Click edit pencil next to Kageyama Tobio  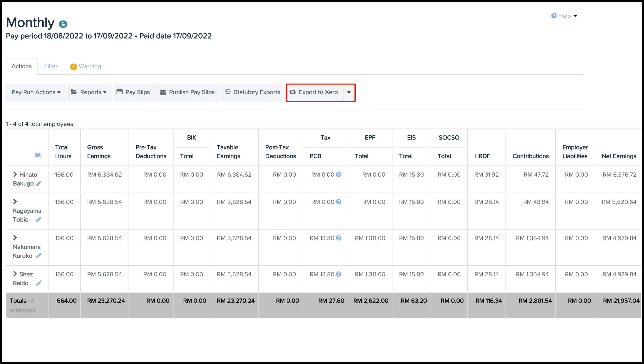tap(39, 220)
